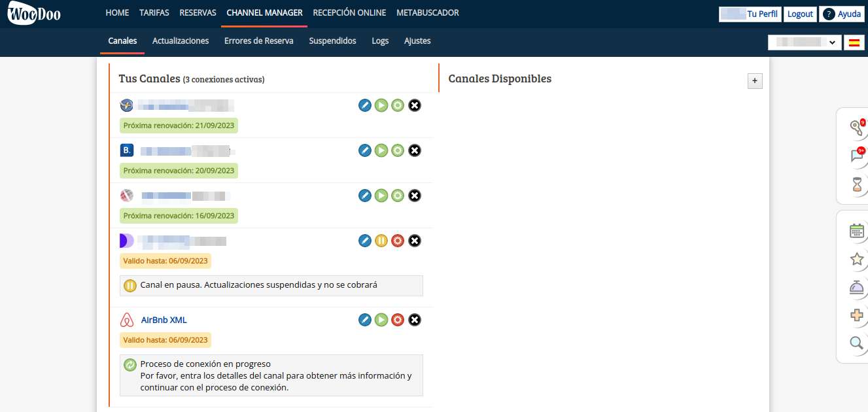Switch to the Actualizaciones tab
This screenshot has height=412, width=868.
point(181,41)
